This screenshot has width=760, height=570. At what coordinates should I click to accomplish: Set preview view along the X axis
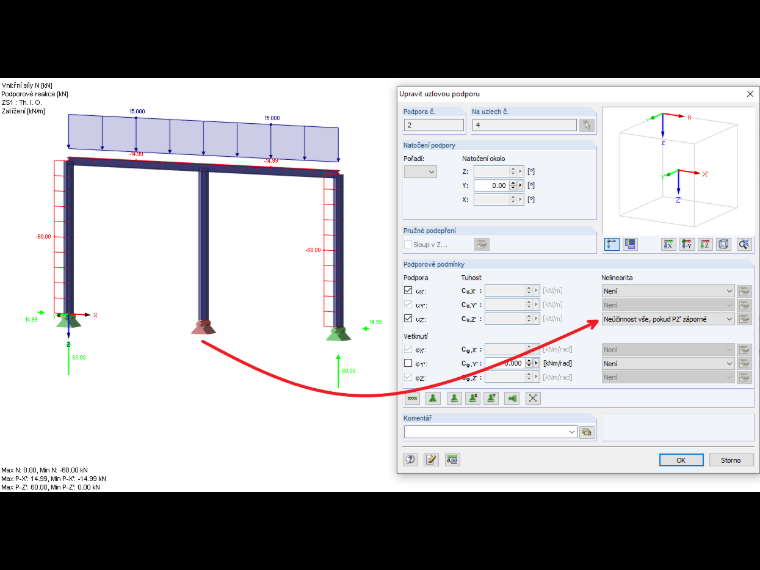click(x=668, y=244)
